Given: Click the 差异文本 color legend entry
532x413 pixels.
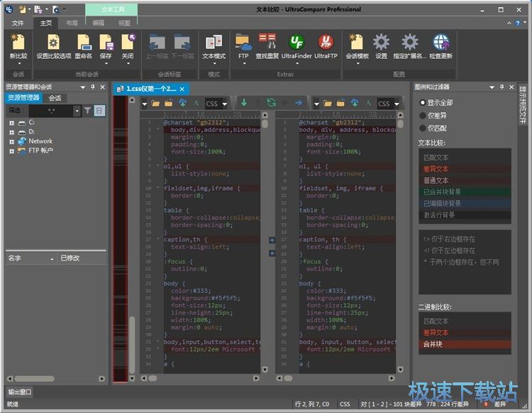Looking at the screenshot, I should point(436,169).
